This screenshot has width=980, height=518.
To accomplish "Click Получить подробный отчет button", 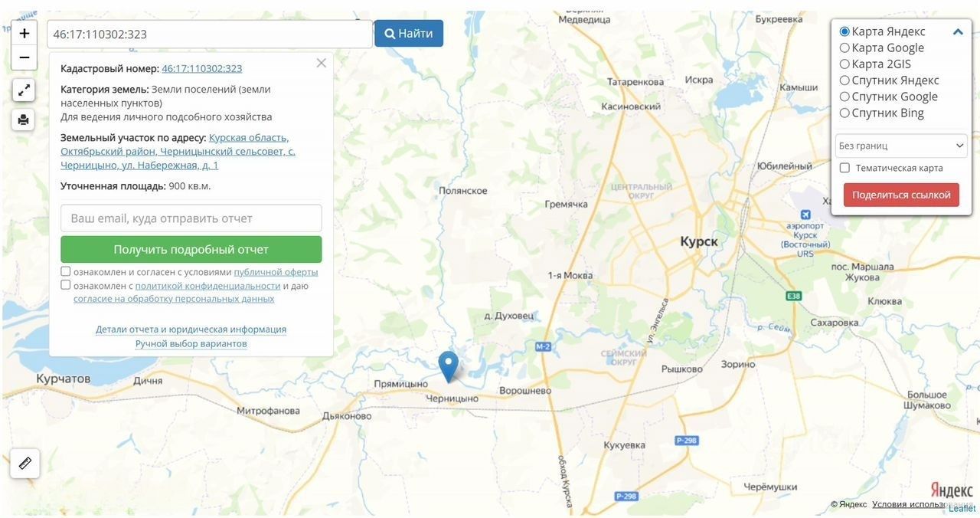I will coord(191,249).
